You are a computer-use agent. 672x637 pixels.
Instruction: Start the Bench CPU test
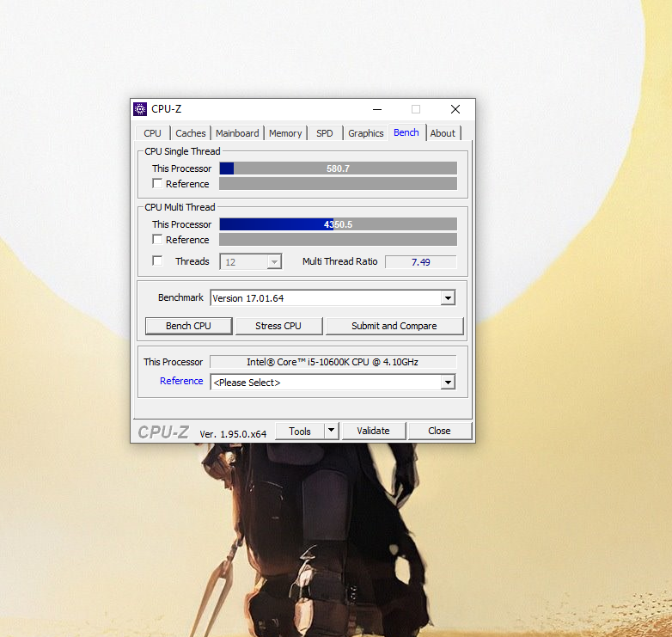pyautogui.click(x=188, y=326)
